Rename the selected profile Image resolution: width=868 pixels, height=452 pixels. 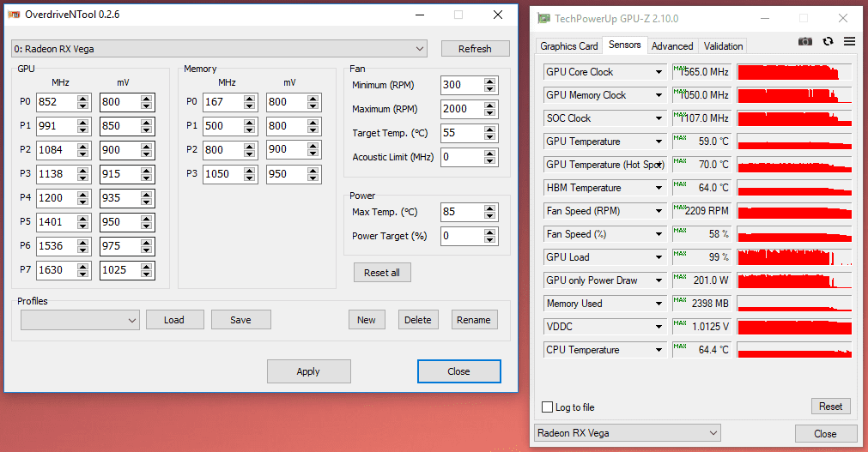point(474,320)
